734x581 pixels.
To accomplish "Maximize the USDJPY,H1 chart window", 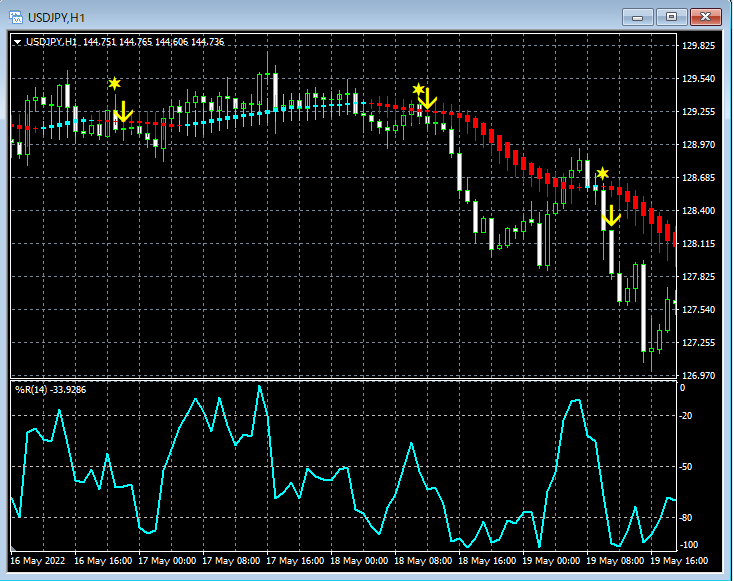I will 671,17.
